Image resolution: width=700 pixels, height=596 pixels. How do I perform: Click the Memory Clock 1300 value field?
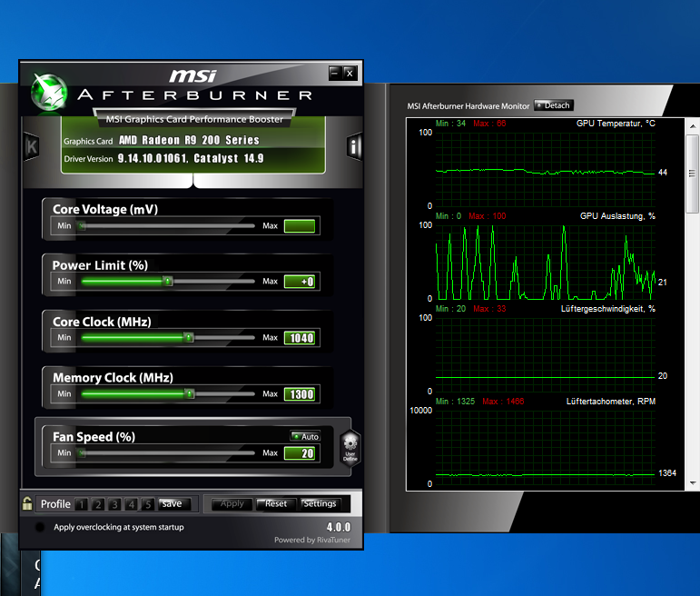click(300, 394)
